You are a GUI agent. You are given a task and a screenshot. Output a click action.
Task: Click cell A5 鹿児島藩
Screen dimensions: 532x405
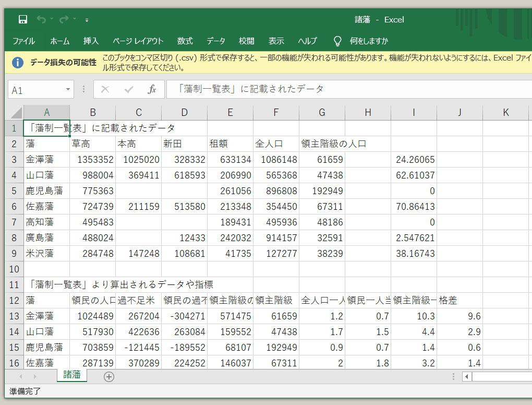(46, 191)
